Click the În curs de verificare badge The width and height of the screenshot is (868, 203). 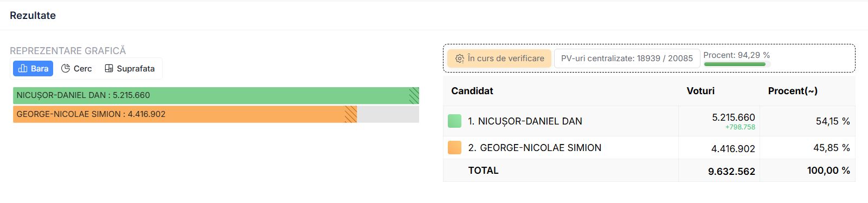click(499, 58)
